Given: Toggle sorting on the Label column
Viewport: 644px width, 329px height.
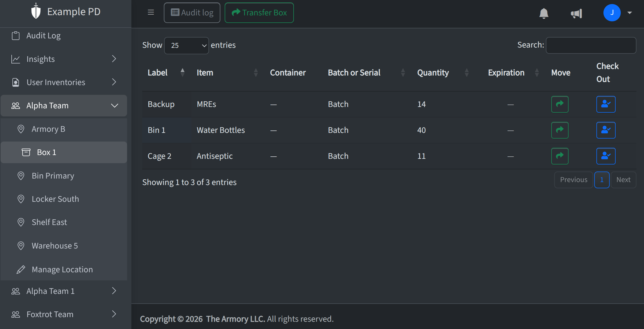Looking at the screenshot, I should (158, 72).
